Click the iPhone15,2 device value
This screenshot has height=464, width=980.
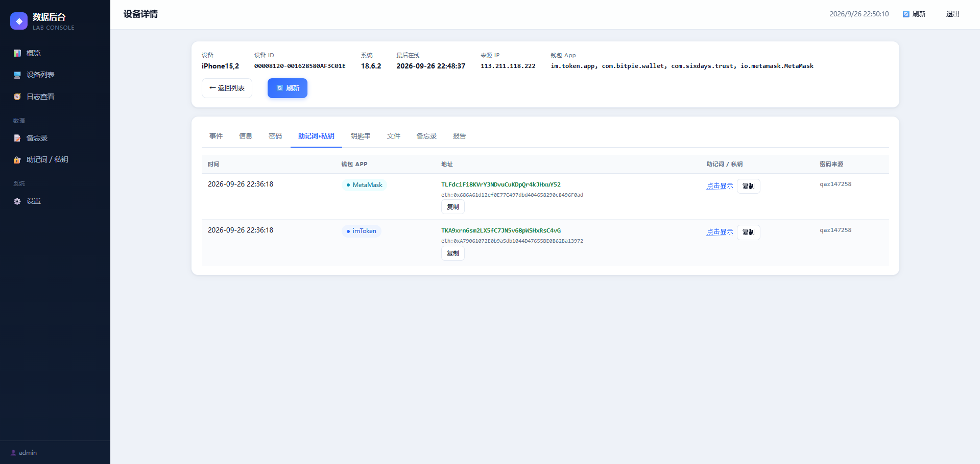220,66
